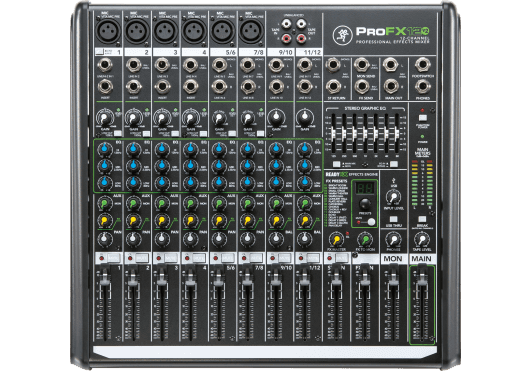Image resolution: width=530 pixels, height=371 pixels.
Task: Click the channel 11/12 yellow FX knob
Action: coord(305,221)
